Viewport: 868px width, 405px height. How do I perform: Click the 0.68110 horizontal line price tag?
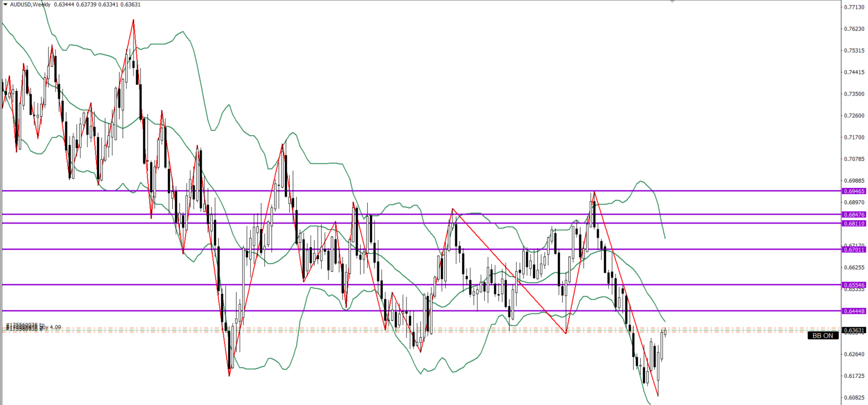[x=854, y=224]
